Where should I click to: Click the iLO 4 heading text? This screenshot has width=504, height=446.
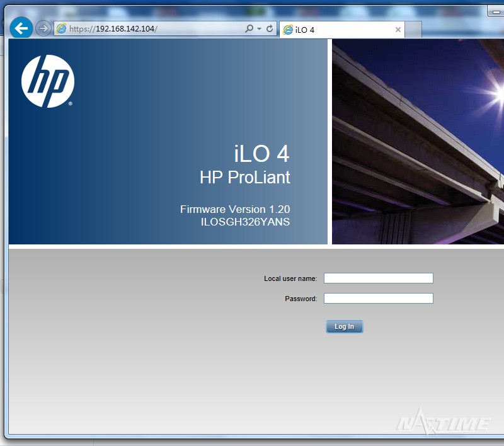tap(261, 154)
